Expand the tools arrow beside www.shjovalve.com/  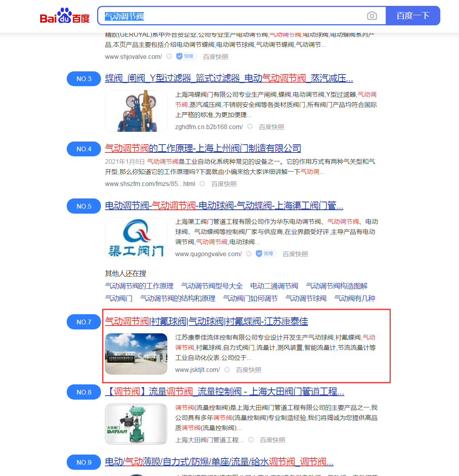click(x=169, y=56)
